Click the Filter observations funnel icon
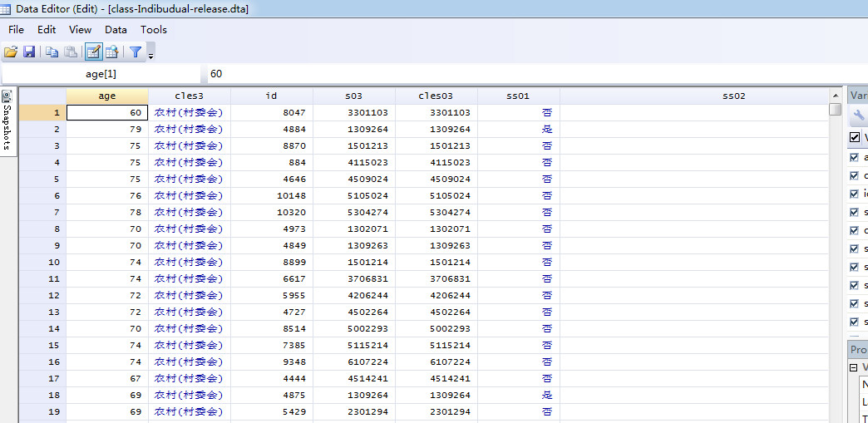 click(x=136, y=52)
